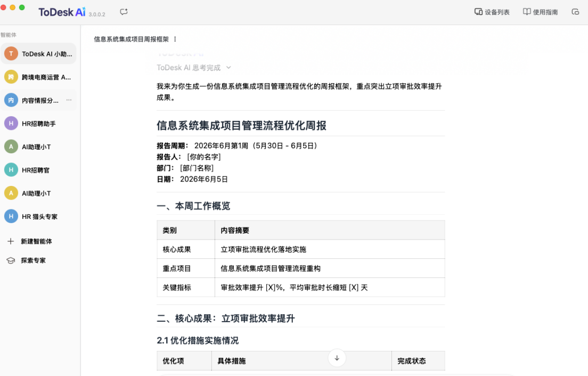Select the 内容情报分 agent
Image resolution: width=588 pixels, height=376 pixels.
pyautogui.click(x=38, y=101)
